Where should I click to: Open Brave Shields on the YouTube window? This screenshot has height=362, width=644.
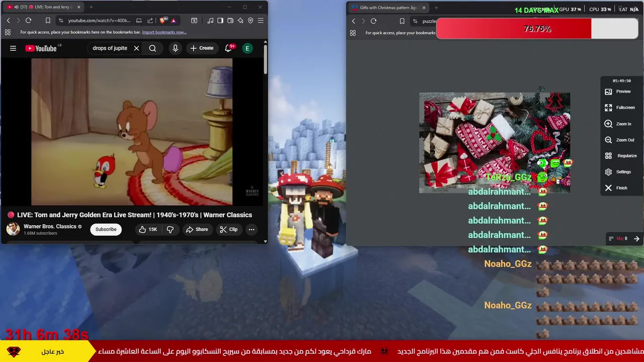point(163,21)
